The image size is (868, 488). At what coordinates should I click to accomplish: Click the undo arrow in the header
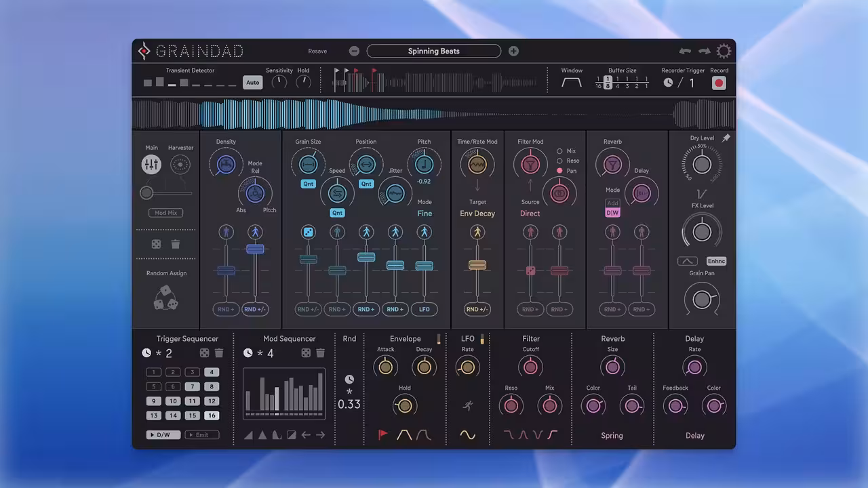pyautogui.click(x=685, y=51)
